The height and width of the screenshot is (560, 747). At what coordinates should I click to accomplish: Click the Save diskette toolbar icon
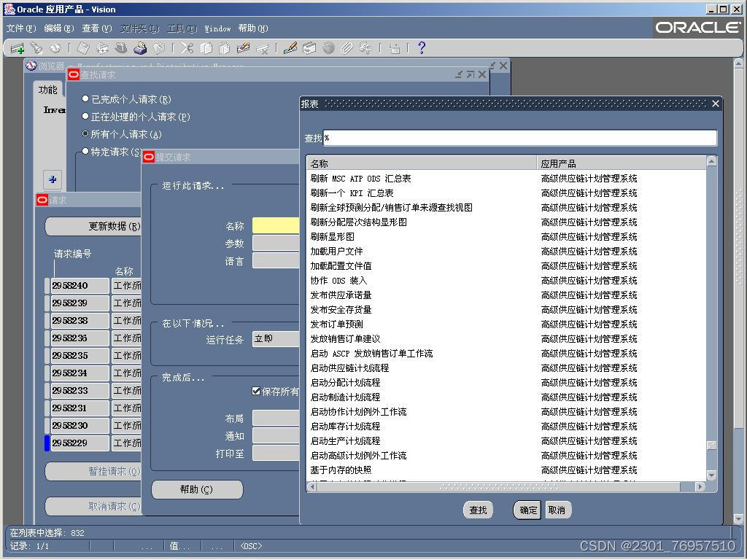click(x=83, y=48)
